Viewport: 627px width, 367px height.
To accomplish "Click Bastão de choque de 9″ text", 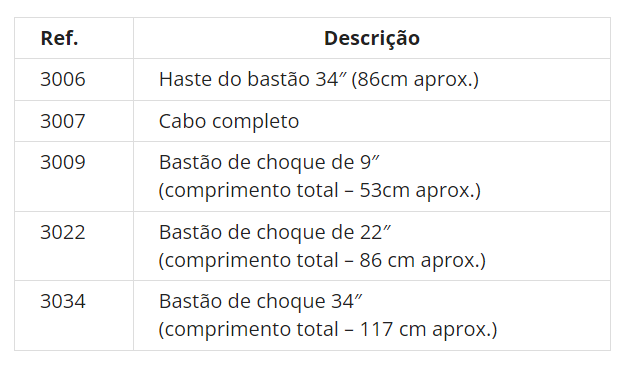I will click(269, 162).
